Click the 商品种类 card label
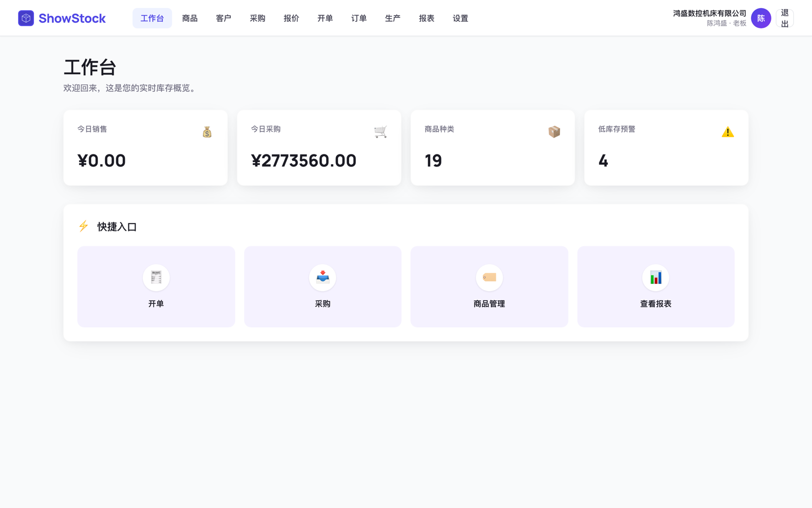Screen dimensions: 812x508 coord(439,129)
